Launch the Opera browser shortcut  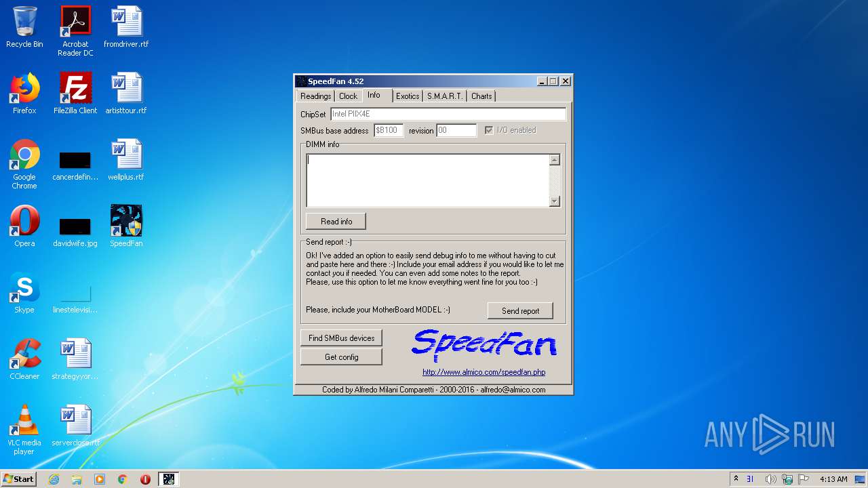[x=24, y=226]
